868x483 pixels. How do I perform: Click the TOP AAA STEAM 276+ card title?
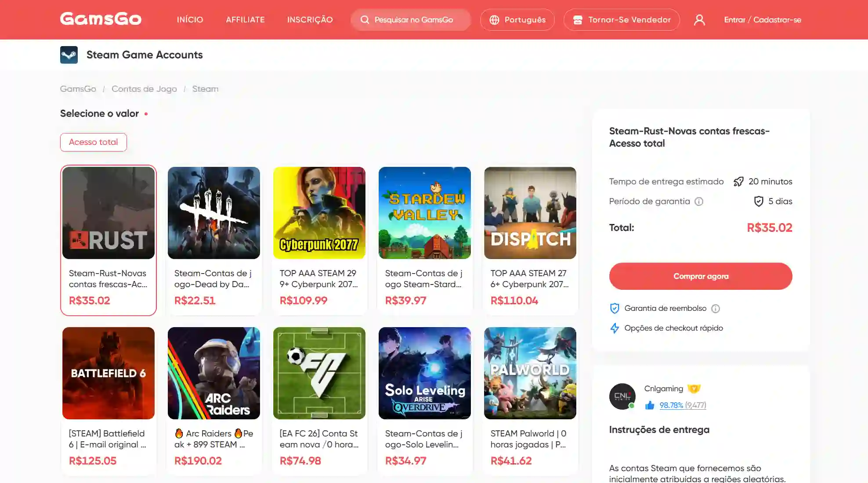click(530, 279)
